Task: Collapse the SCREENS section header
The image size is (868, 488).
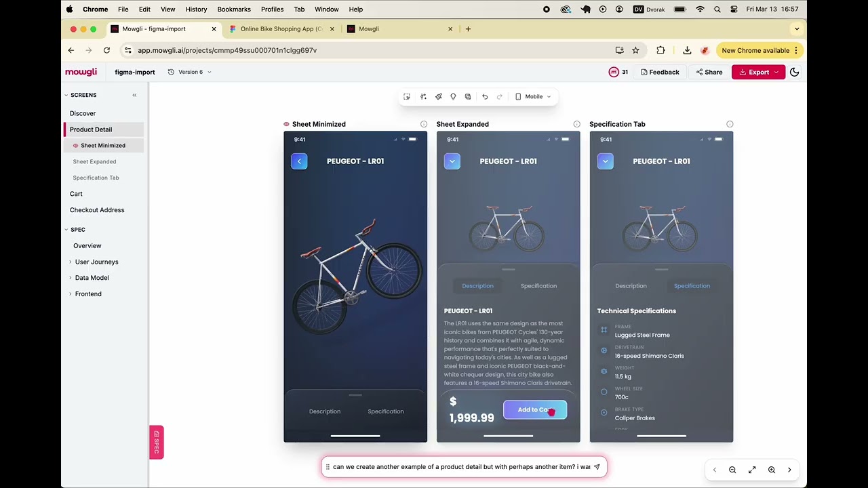Action: tap(80, 95)
